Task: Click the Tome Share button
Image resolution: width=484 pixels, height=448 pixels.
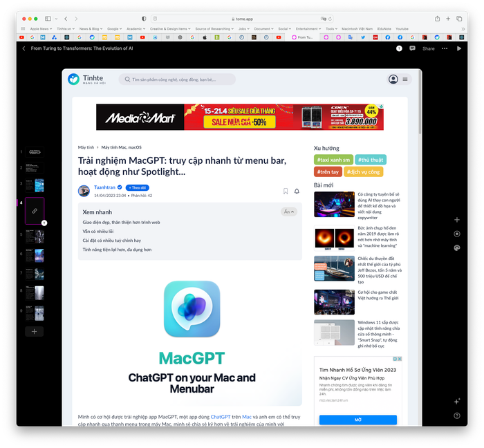Action: pyautogui.click(x=429, y=49)
